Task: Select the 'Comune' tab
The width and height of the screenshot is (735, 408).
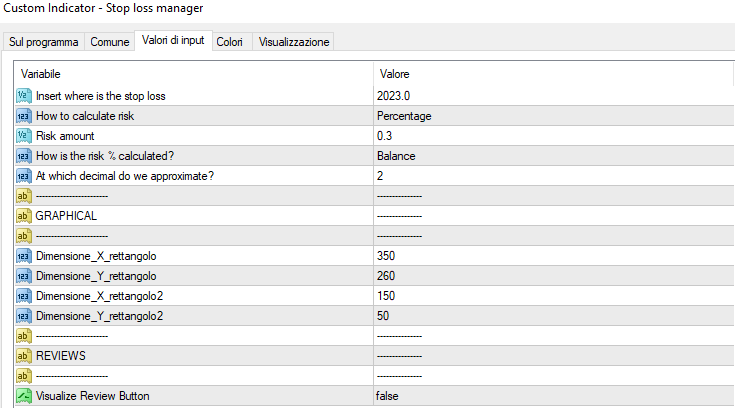Action: pyautogui.click(x=109, y=43)
